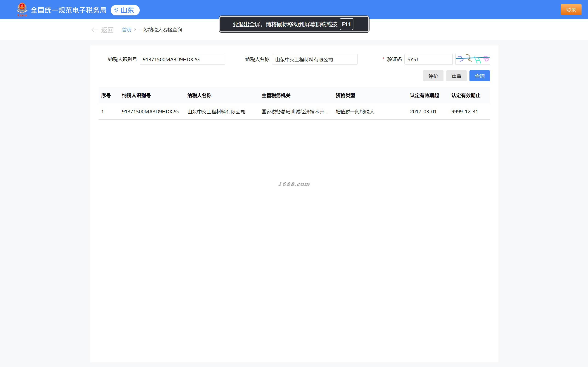Click into the 验证码 input field
This screenshot has width=588, height=367.
click(x=428, y=59)
